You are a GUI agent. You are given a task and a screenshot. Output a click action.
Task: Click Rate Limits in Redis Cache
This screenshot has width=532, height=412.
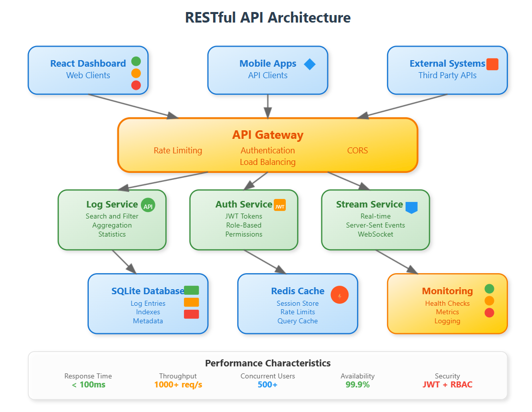(x=297, y=312)
